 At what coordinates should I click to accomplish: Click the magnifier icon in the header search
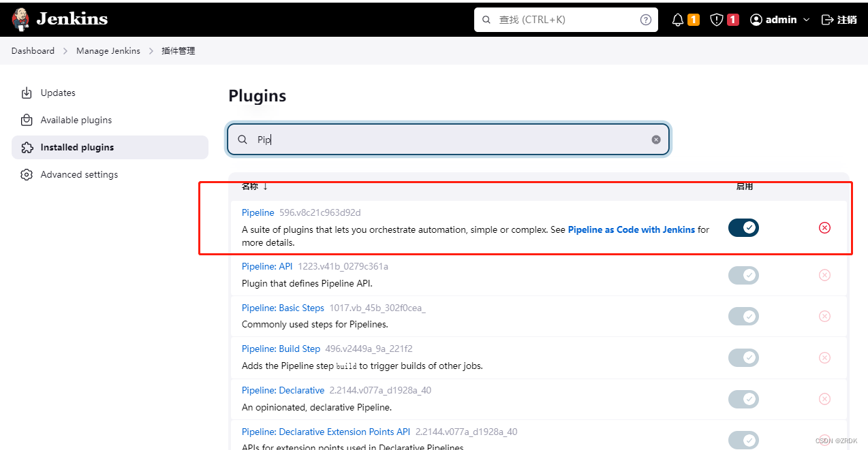(486, 20)
